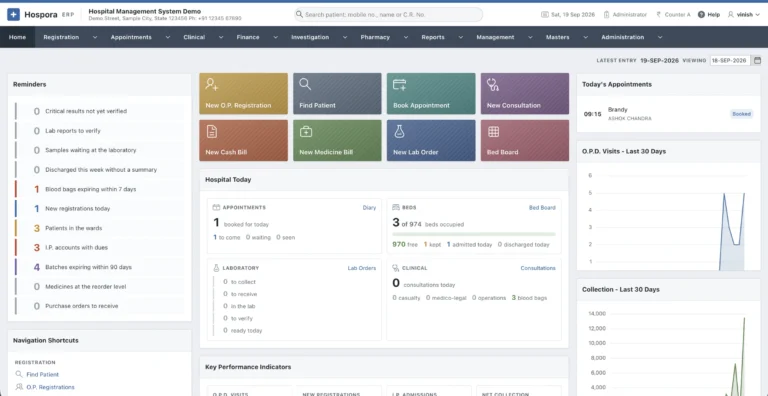Go to the Home tab
768x396 pixels.
point(17,37)
